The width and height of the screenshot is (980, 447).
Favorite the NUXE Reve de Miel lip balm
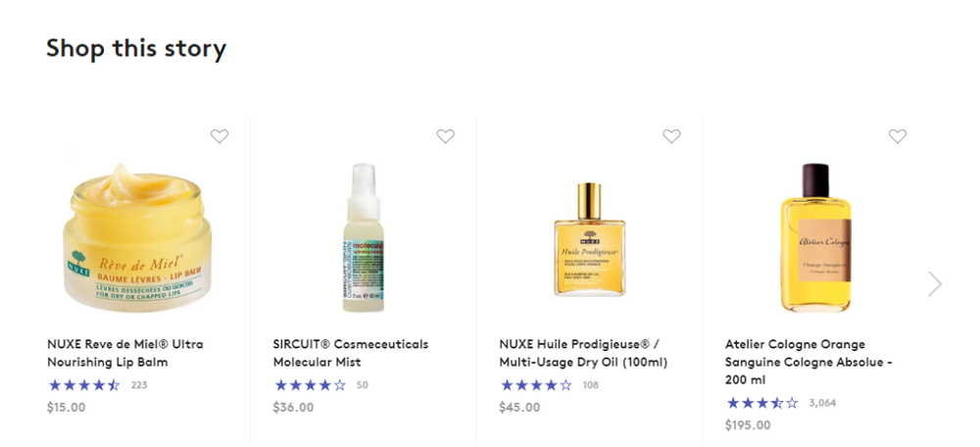[x=220, y=136]
